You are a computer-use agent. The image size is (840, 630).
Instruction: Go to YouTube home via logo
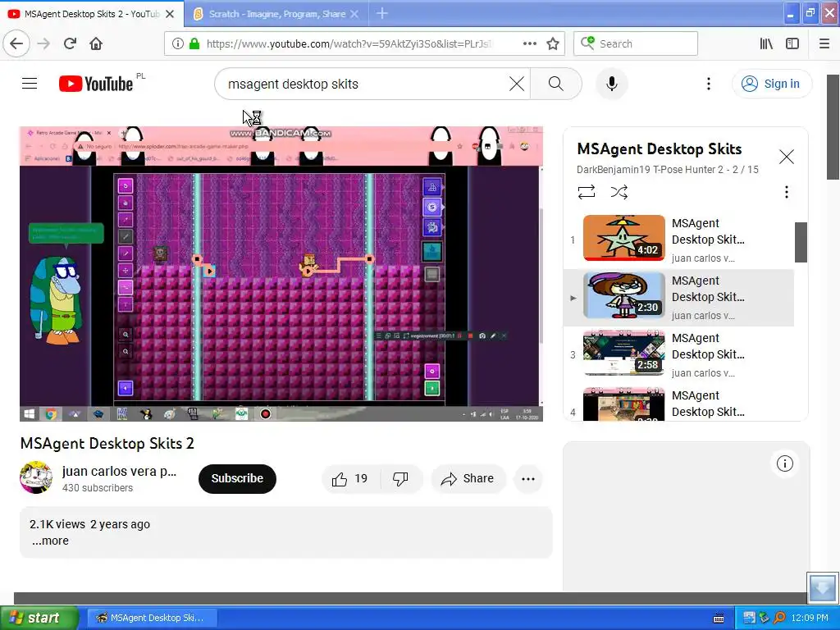click(x=97, y=84)
